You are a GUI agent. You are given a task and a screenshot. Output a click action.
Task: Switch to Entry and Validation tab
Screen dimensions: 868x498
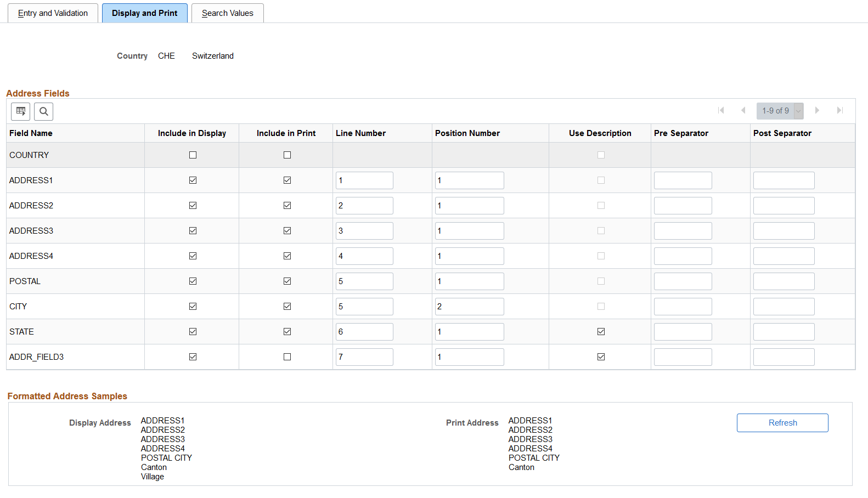click(53, 13)
